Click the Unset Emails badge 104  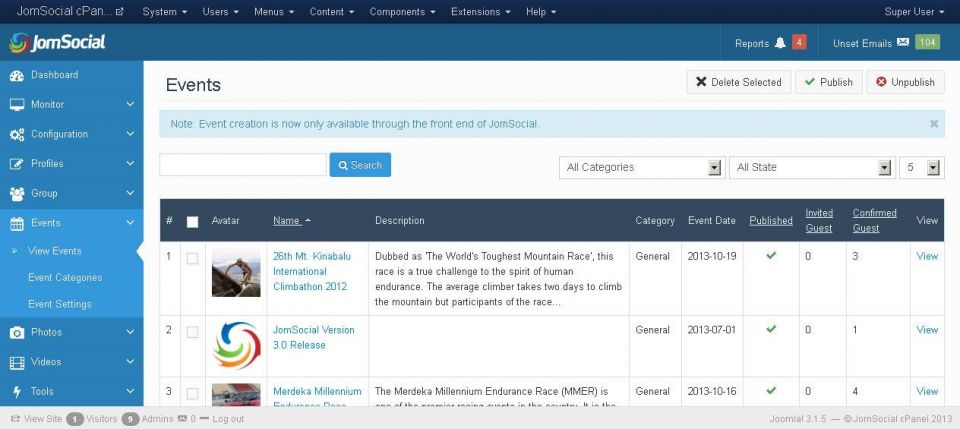coord(928,42)
